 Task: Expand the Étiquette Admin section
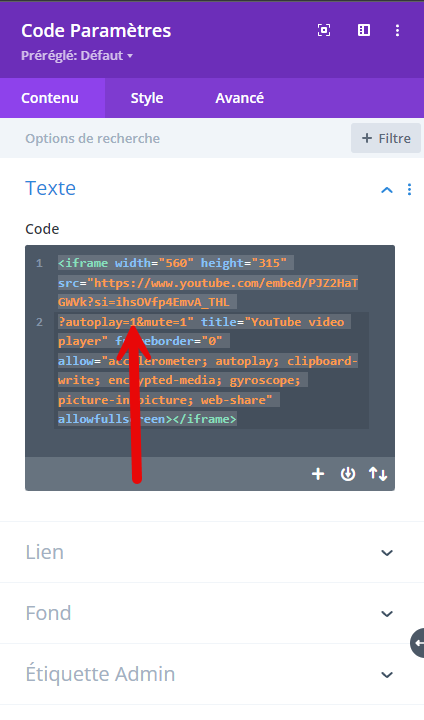[x=212, y=674]
